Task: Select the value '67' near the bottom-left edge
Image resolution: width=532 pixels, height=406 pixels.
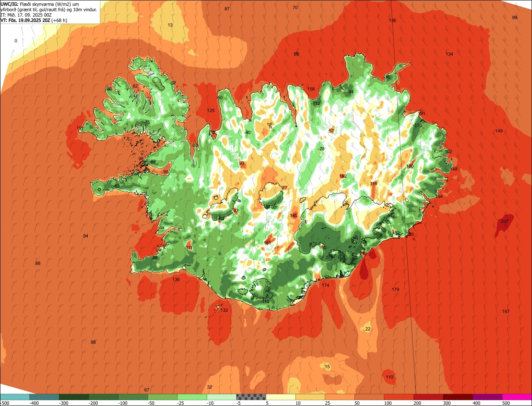Action: click(147, 390)
